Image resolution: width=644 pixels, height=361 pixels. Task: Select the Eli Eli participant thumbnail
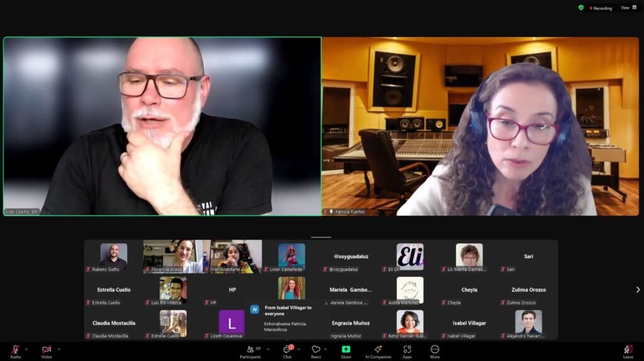410,257
